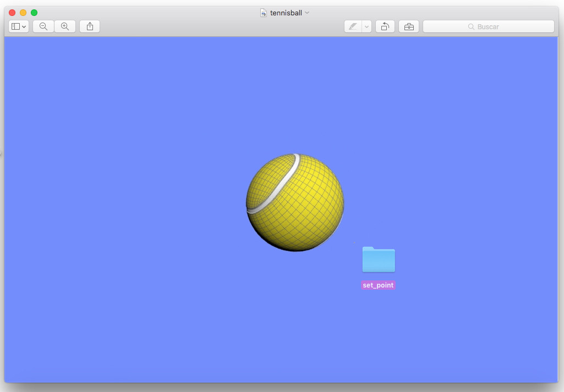This screenshot has width=564, height=392.
Task: Select the set_point folder icon
Action: pyautogui.click(x=379, y=260)
